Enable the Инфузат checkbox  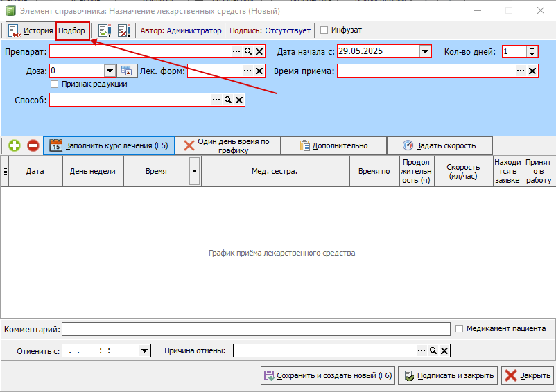(324, 30)
